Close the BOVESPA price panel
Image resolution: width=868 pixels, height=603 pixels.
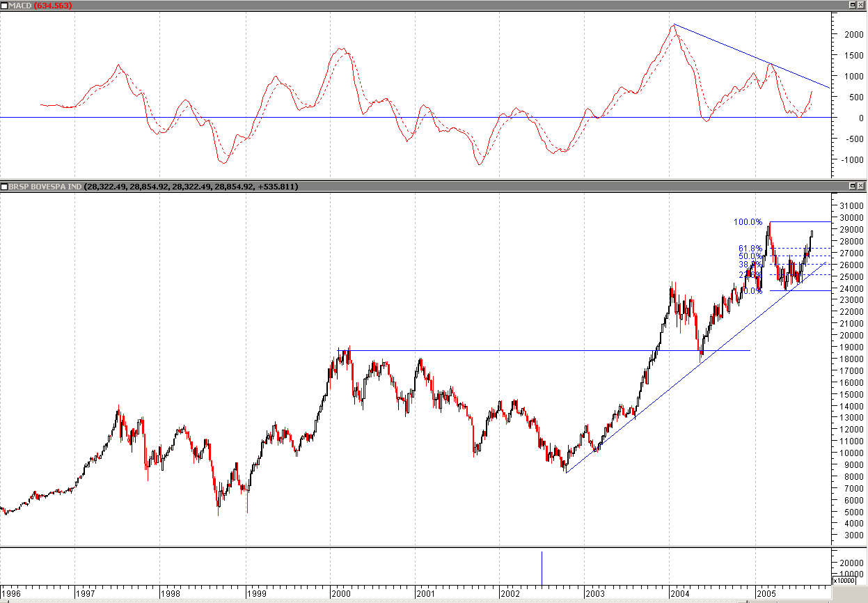coord(861,186)
